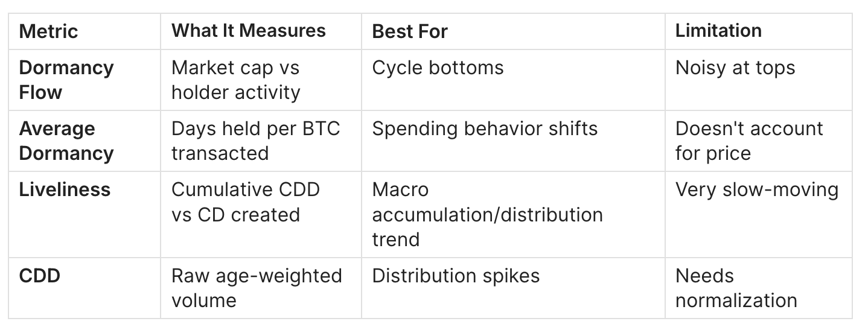Click the Metric column header
Screen dimensions: 868x327
(48, 31)
